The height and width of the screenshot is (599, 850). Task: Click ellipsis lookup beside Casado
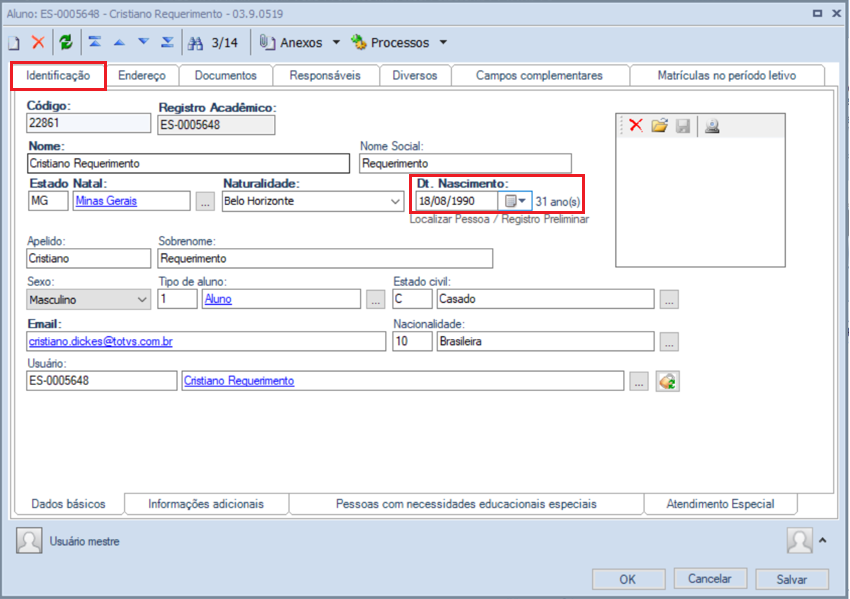[669, 299]
